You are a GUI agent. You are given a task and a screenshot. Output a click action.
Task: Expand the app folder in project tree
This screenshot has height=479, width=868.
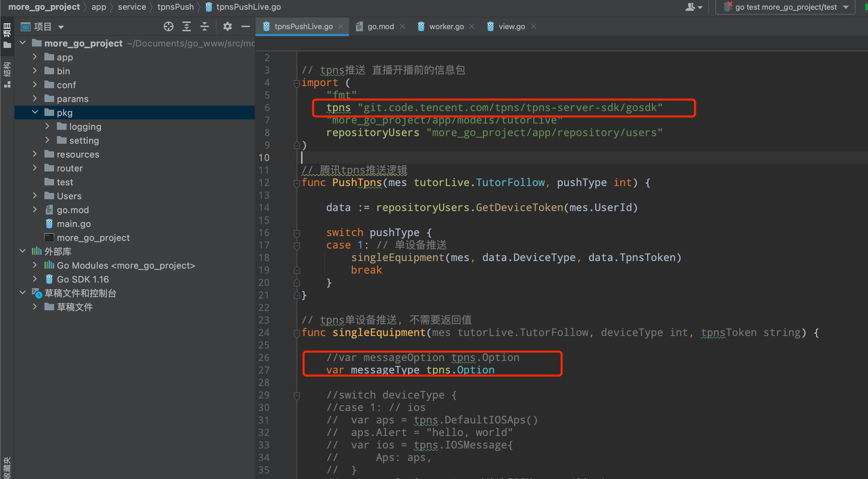(34, 57)
